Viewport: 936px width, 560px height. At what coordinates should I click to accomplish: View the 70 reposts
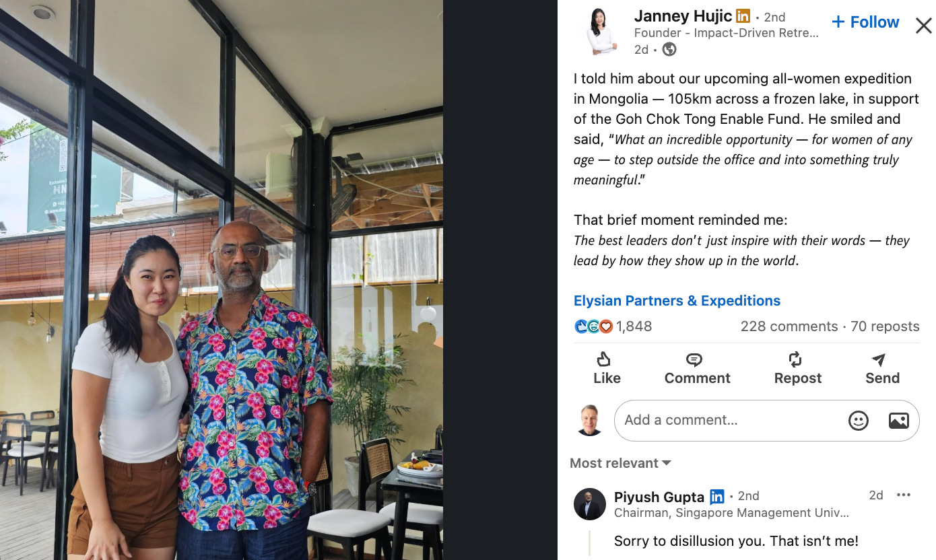tap(885, 326)
